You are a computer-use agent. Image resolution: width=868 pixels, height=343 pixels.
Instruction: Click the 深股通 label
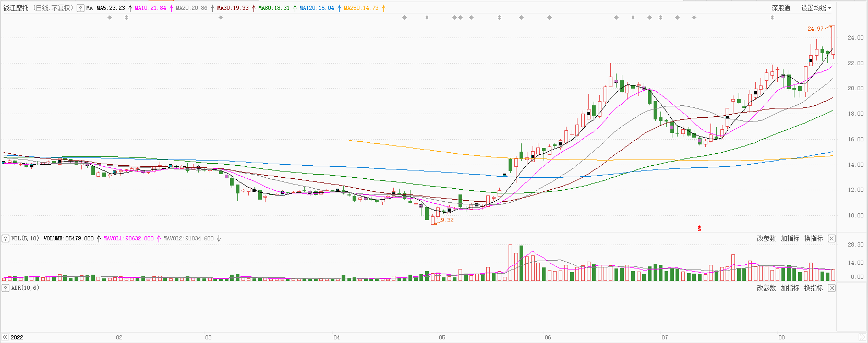click(781, 8)
